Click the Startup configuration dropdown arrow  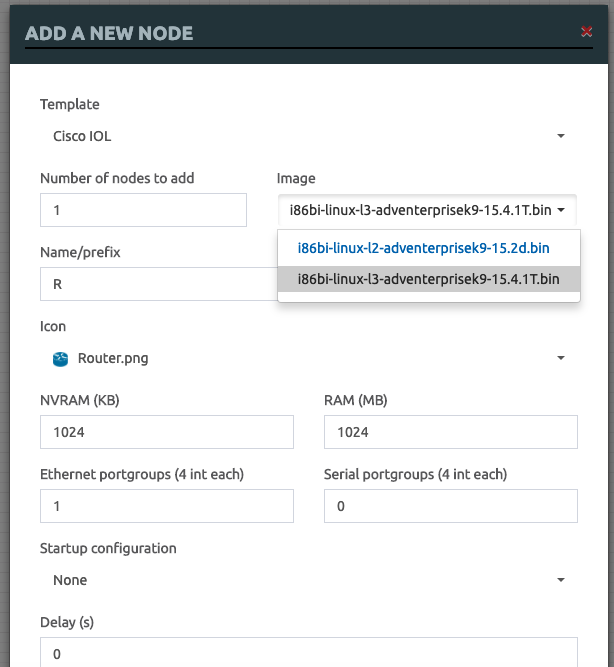click(x=561, y=580)
